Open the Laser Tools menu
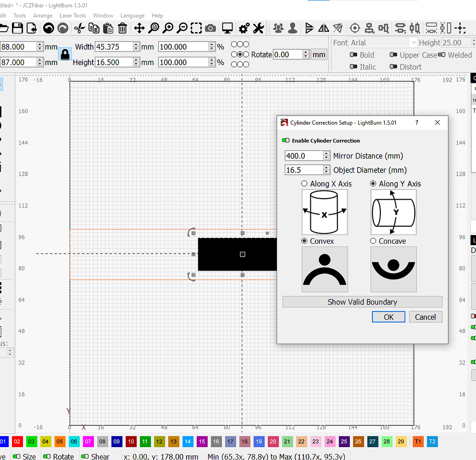Image resolution: width=476 pixels, height=460 pixels. pyautogui.click(x=73, y=16)
